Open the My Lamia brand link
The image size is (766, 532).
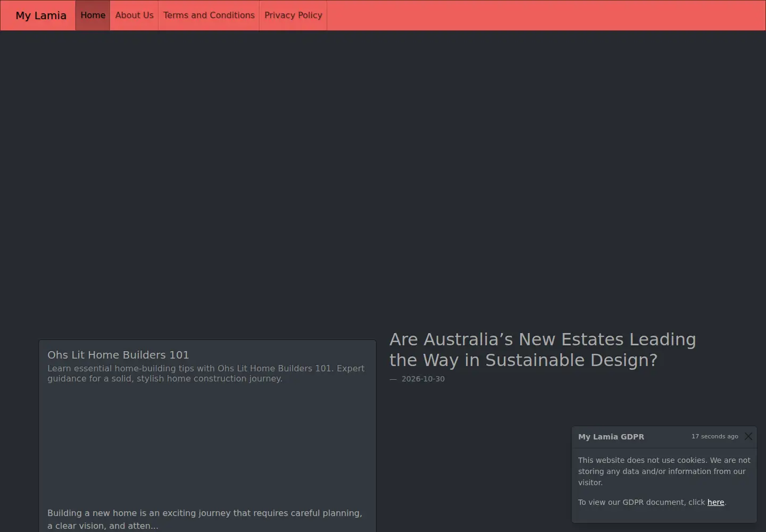pos(41,15)
